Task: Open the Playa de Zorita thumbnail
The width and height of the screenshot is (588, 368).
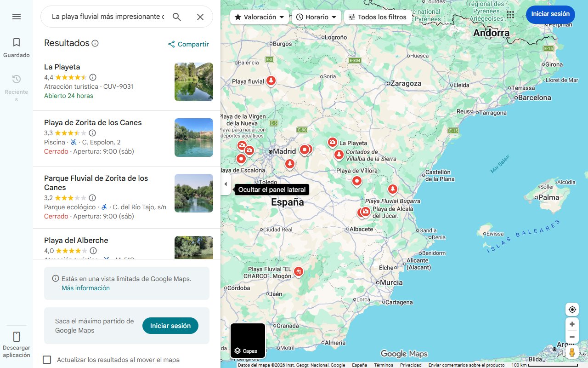Action: 193,138
